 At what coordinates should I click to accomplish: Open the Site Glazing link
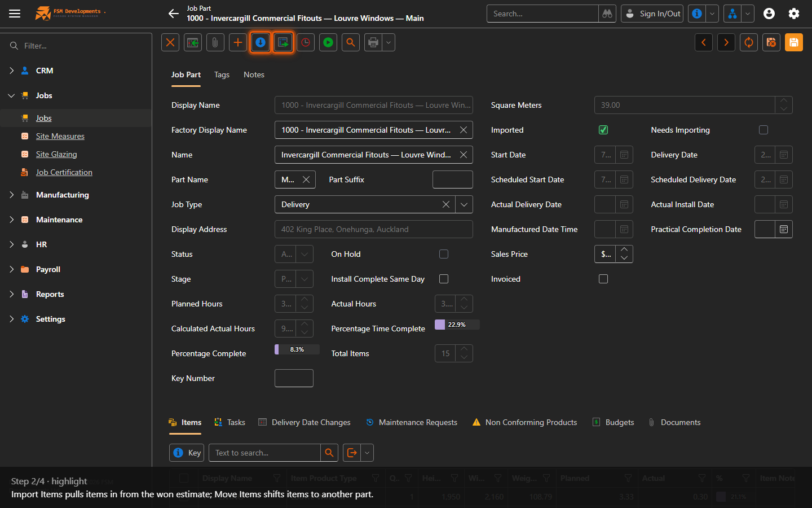56,154
